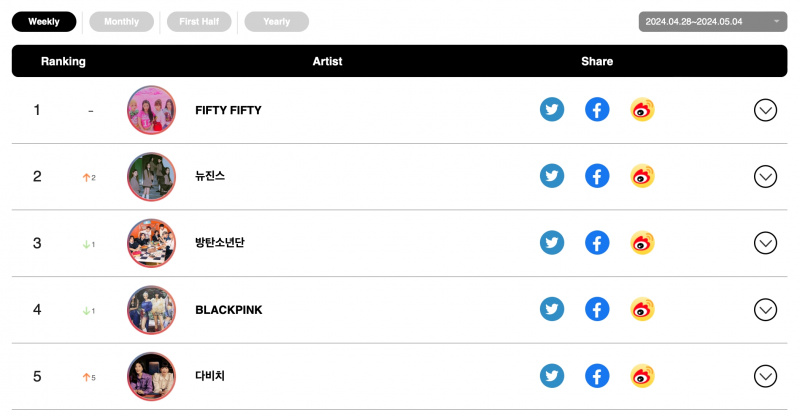800x416 pixels.
Task: Expand BLACKPINK ranking details
Action: (765, 310)
